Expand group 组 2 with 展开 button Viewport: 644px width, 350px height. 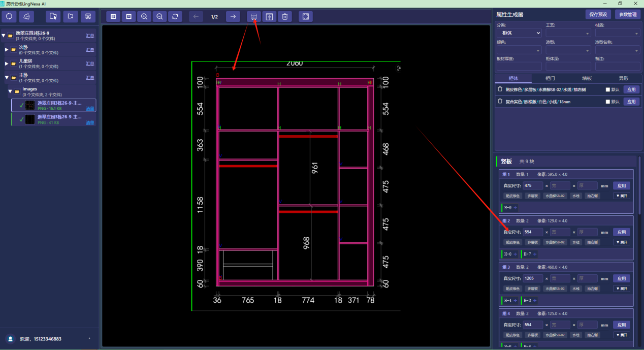tap(622, 242)
